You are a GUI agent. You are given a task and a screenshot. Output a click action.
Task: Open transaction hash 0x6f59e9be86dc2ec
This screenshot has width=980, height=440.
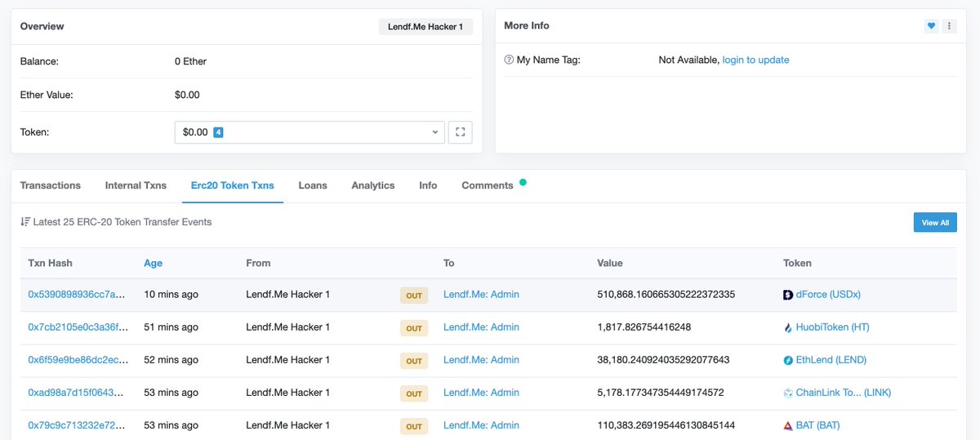point(78,359)
